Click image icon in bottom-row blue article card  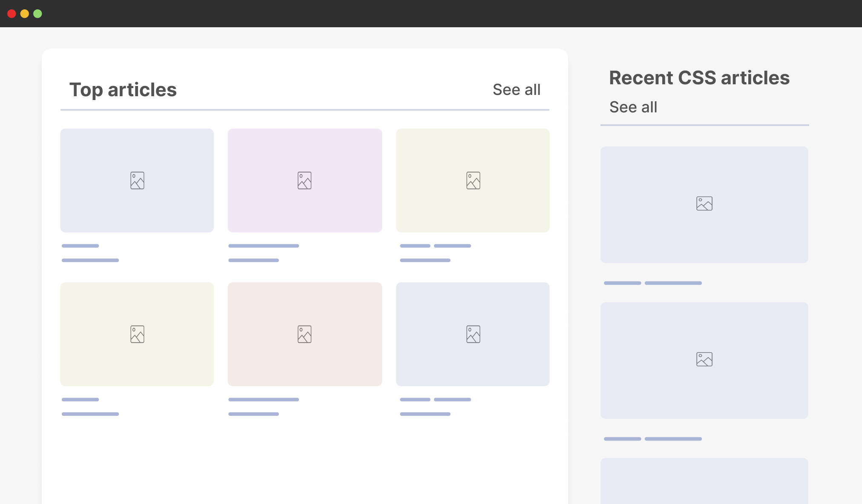473,334
